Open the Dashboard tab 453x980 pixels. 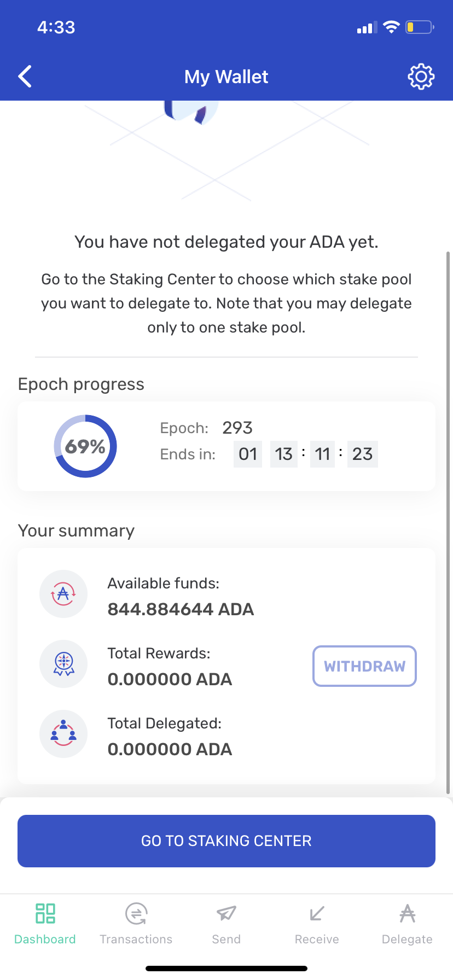pos(45,924)
